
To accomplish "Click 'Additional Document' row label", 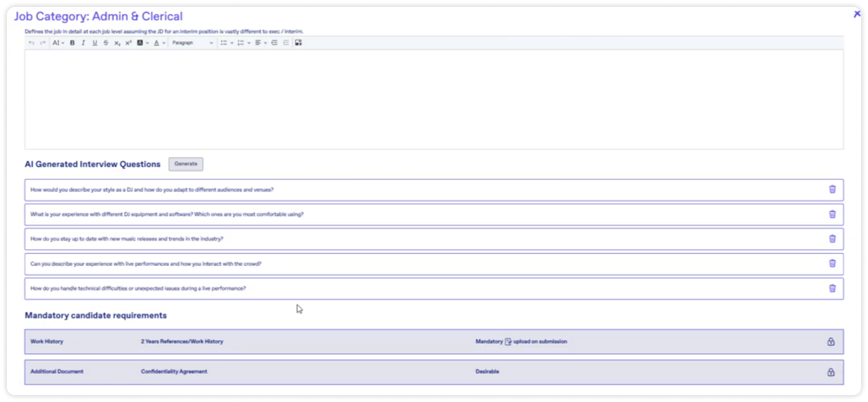I will [x=57, y=372].
